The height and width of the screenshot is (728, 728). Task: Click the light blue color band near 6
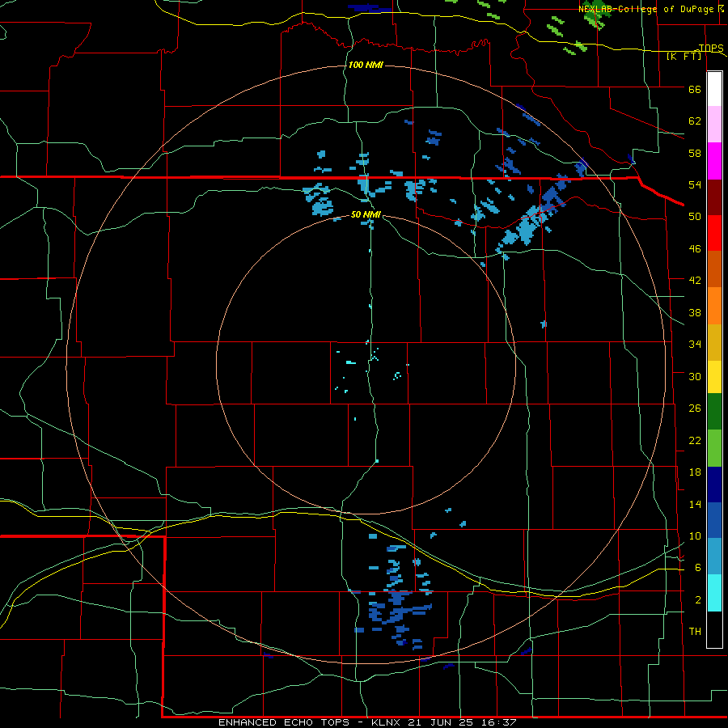point(714,557)
